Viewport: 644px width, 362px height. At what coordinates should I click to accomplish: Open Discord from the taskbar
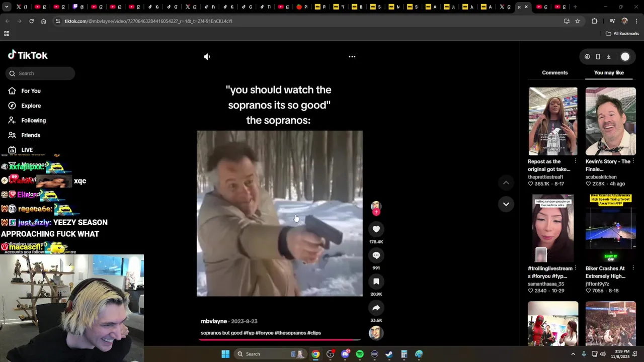(345, 354)
